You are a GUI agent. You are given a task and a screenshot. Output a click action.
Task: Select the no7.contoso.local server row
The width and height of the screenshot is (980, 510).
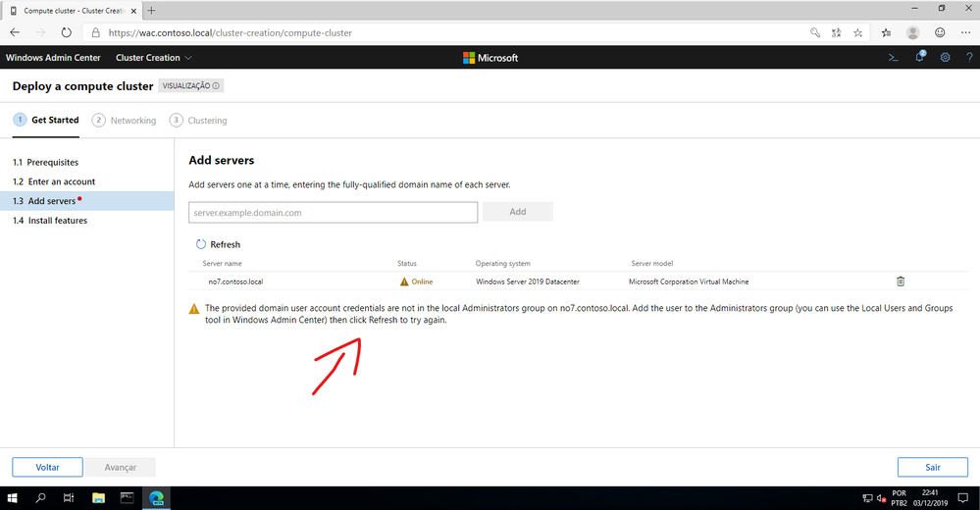point(578,281)
